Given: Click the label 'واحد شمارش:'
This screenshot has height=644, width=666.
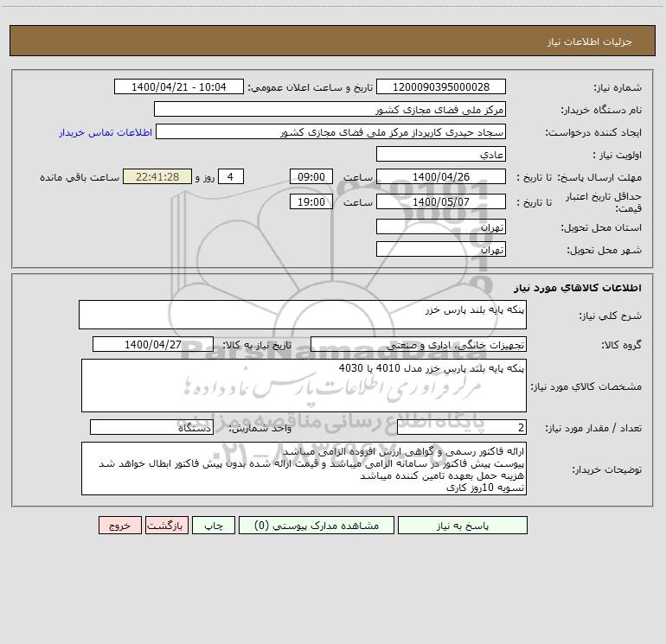Looking at the screenshot, I should click(260, 428).
